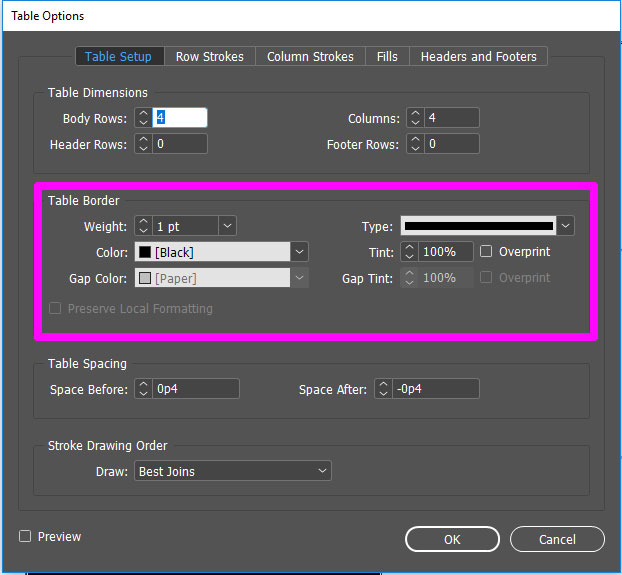The width and height of the screenshot is (622, 575).
Task: Click the Tint percentage stepper arrows
Action: tap(410, 252)
